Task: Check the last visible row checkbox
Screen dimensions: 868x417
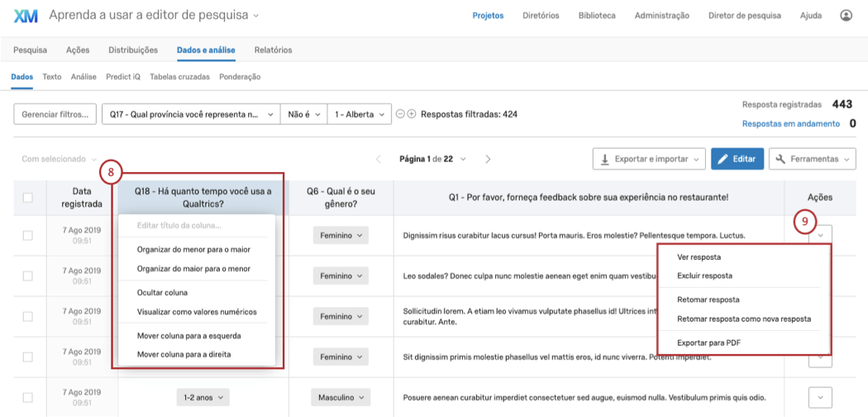Action: 28,398
